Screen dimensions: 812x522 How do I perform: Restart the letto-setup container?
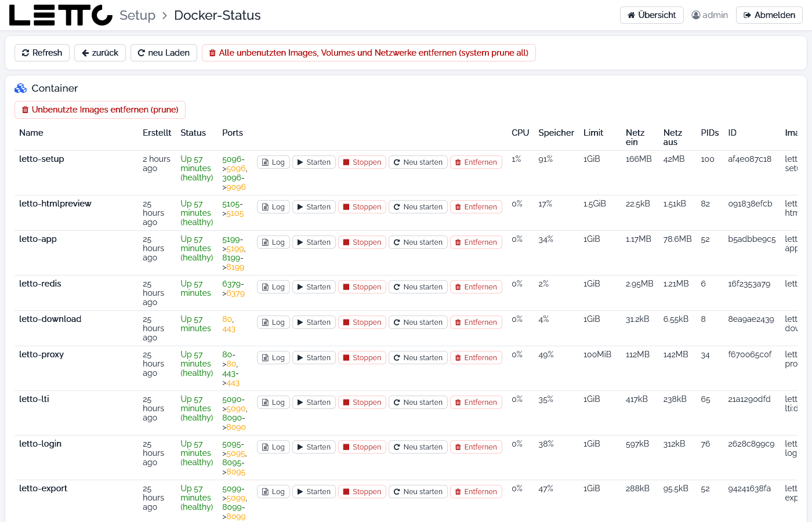pos(418,162)
